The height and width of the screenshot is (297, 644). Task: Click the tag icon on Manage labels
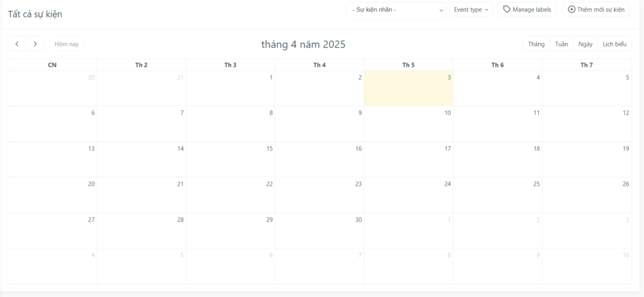[507, 9]
